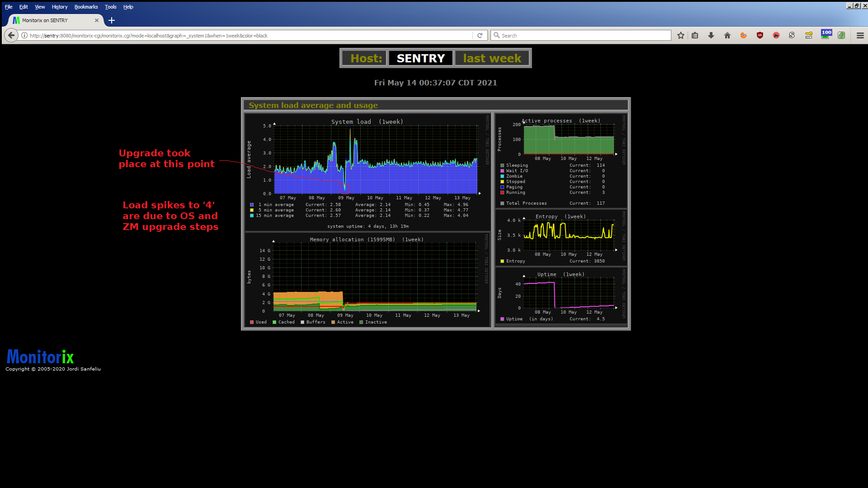Restore the browser window

click(x=857, y=6)
